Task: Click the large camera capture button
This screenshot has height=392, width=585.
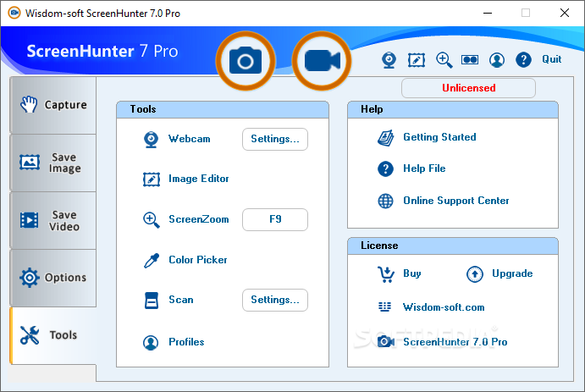Action: click(246, 61)
